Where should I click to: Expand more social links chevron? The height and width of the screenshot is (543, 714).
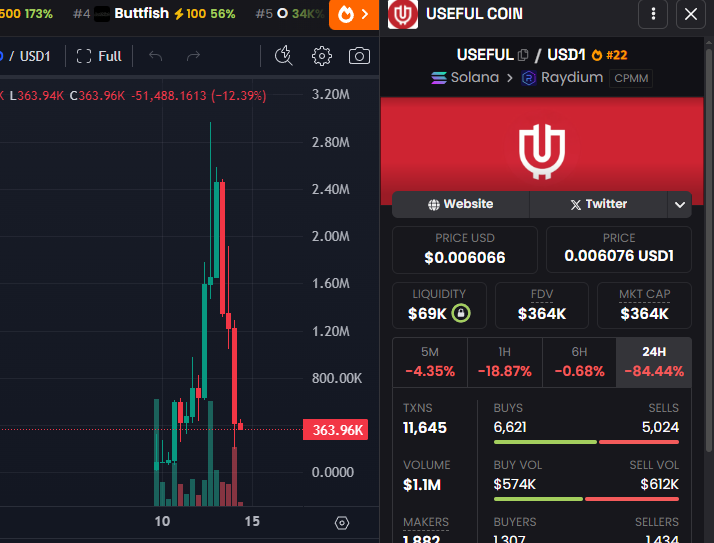[680, 205]
